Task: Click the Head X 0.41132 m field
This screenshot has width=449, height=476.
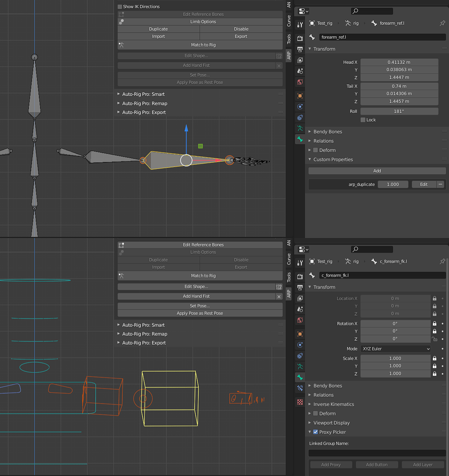Action: tap(399, 62)
